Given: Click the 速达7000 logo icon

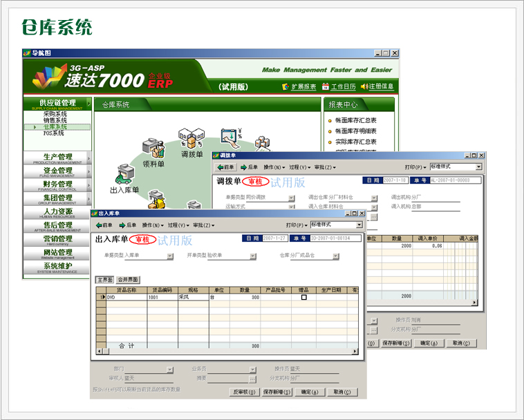Looking at the screenshot, I should (49, 77).
